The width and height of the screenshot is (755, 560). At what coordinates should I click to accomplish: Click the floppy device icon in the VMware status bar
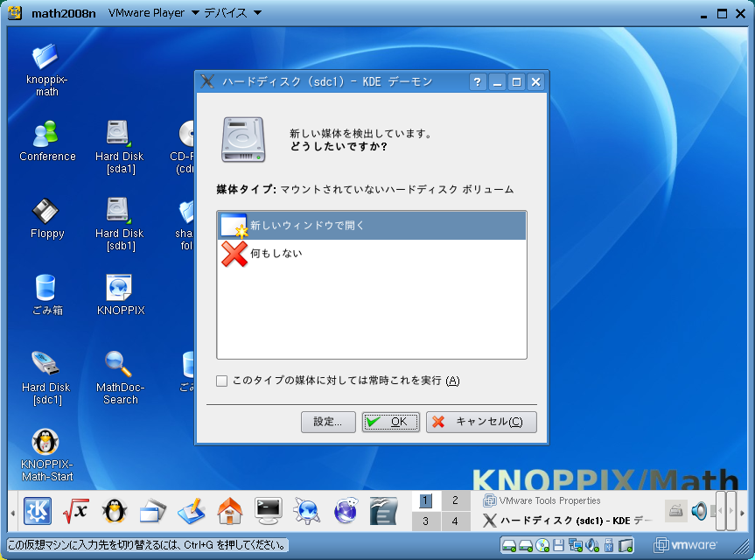point(558,545)
